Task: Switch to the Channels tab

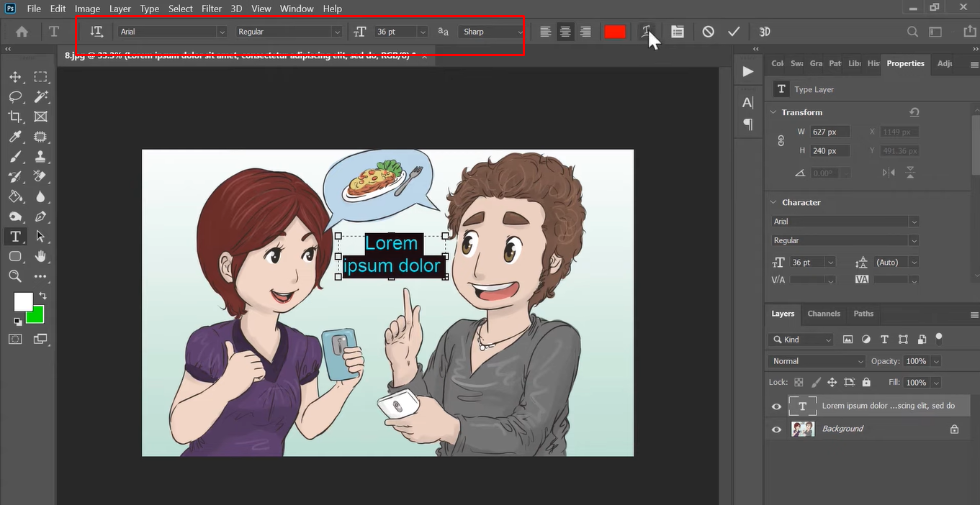Action: click(x=824, y=314)
